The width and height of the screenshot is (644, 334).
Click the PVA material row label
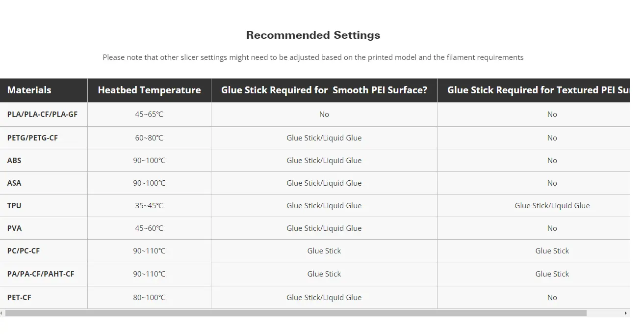14,228
